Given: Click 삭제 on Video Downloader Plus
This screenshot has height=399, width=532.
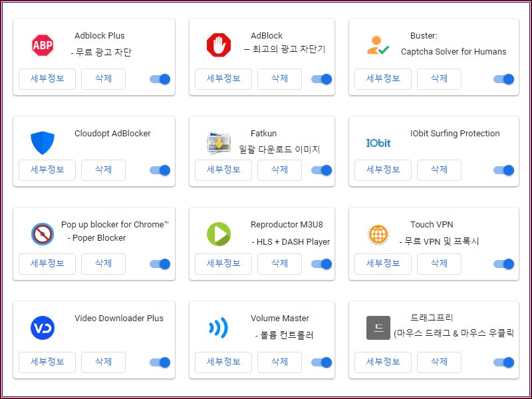Looking at the screenshot, I should pos(104,362).
